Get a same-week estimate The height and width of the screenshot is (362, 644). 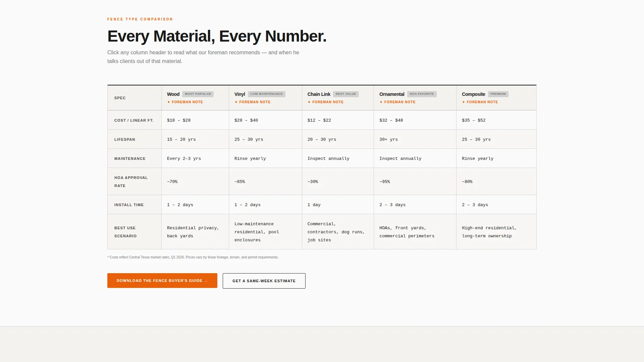tap(264, 281)
